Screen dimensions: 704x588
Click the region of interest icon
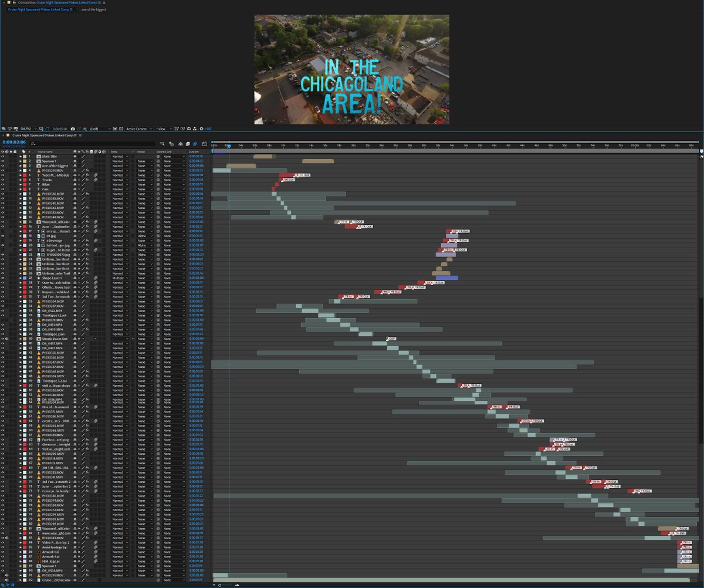[115, 129]
